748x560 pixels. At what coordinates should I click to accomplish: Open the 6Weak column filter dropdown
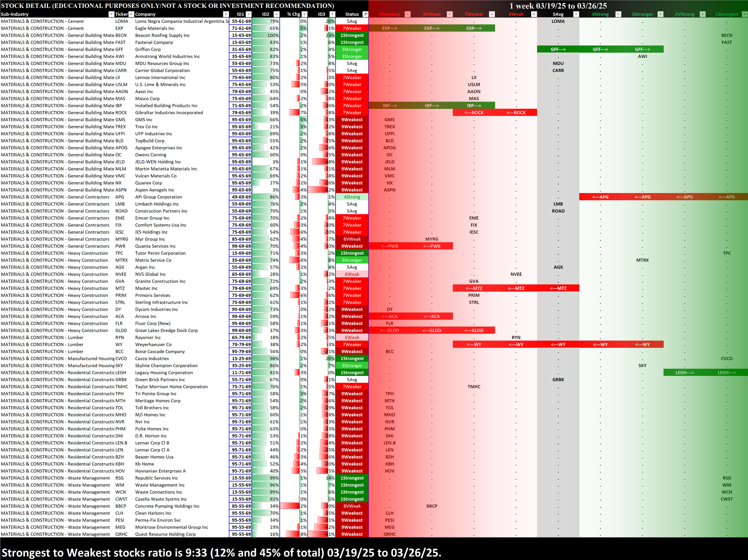[x=534, y=14]
